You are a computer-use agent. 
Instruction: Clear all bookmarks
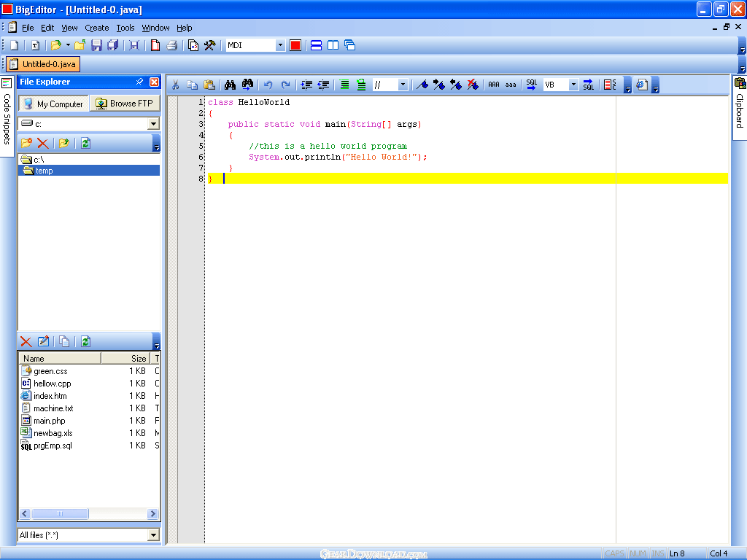[x=473, y=85]
